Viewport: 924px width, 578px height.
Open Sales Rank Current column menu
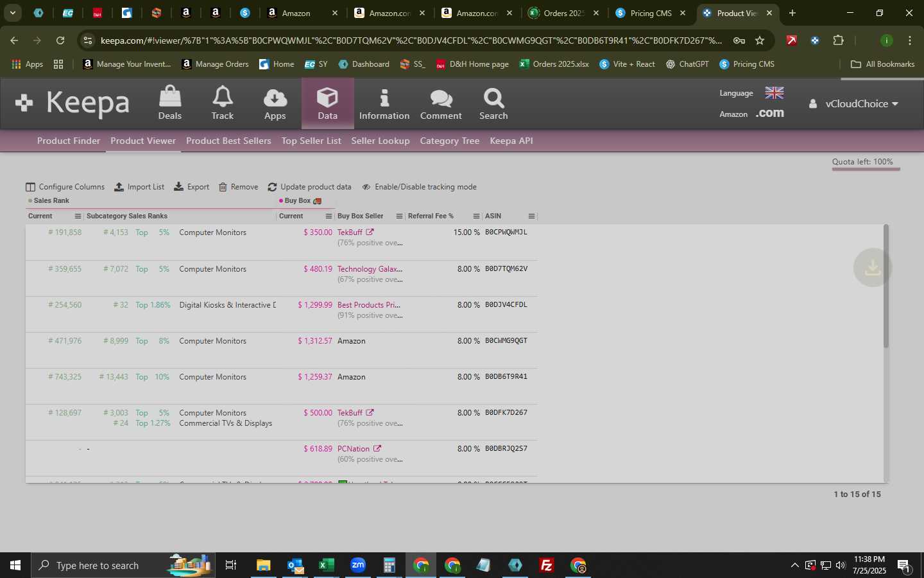78,216
